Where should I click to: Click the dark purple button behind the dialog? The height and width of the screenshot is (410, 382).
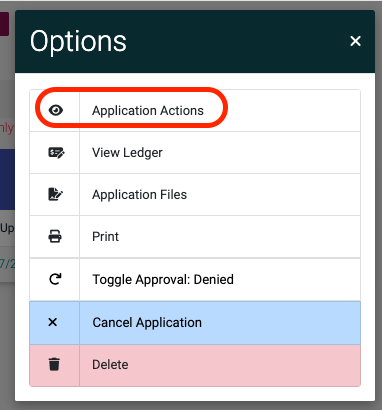click(x=4, y=24)
